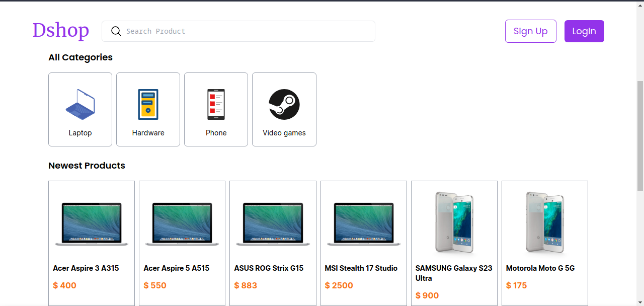
Task: Click the Video games category label
Action: tap(284, 133)
